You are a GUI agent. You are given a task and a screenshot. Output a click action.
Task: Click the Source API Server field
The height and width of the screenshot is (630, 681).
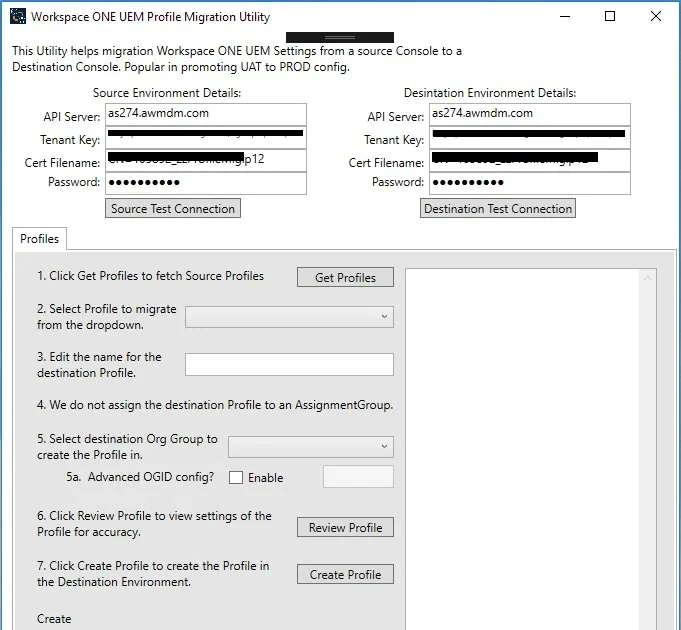click(x=206, y=114)
